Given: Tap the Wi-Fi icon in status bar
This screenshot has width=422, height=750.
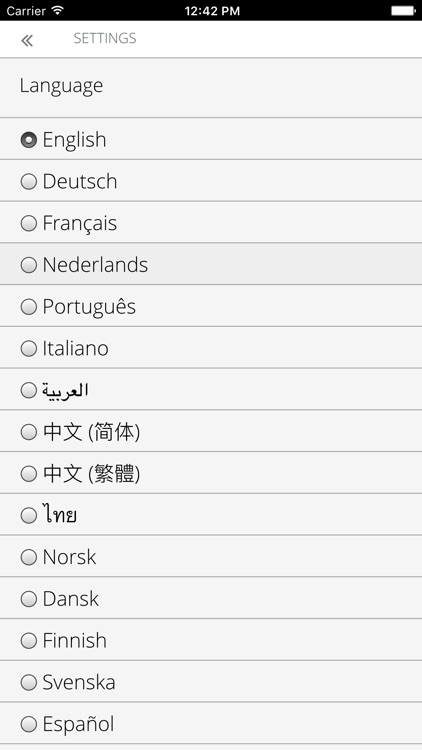Looking at the screenshot, I should (x=58, y=10).
